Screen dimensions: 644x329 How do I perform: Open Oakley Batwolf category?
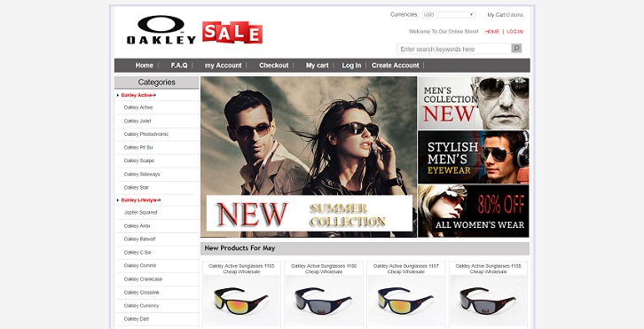click(139, 239)
